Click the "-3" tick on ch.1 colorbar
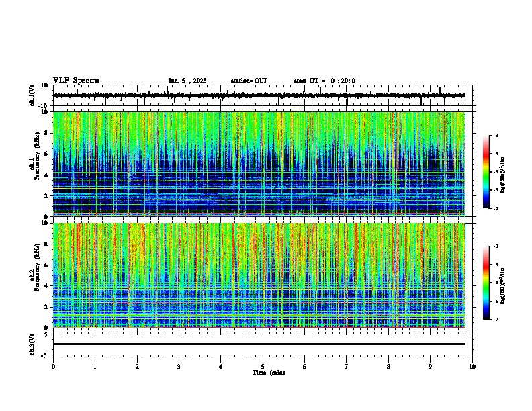The image size is (532, 411). 496,135
